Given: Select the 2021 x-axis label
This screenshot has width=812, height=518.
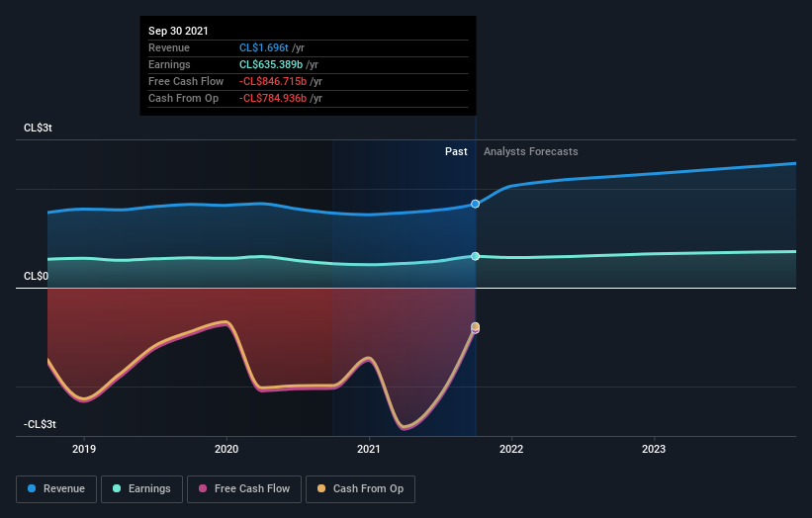Looking at the screenshot, I should tap(369, 449).
